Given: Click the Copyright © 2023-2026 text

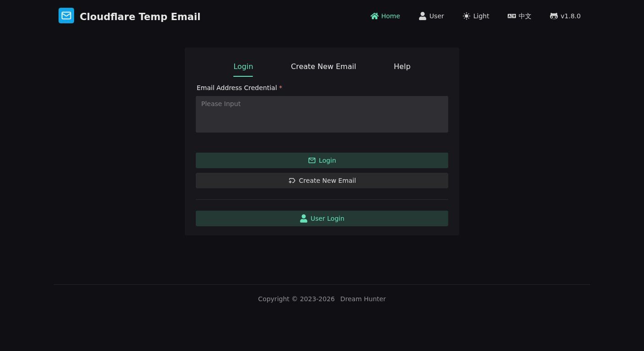Looking at the screenshot, I should (x=296, y=299).
